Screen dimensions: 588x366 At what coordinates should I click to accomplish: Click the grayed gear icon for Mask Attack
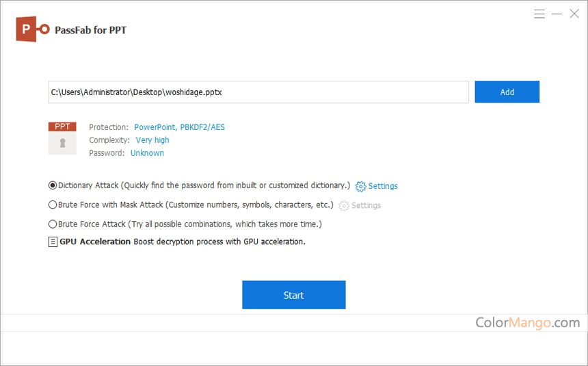[344, 205]
